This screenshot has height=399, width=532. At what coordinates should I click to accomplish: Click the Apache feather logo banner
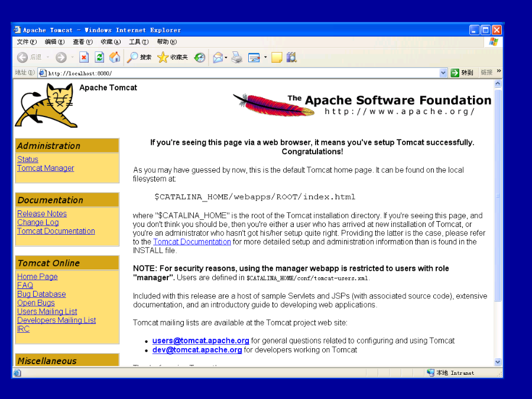click(362, 105)
